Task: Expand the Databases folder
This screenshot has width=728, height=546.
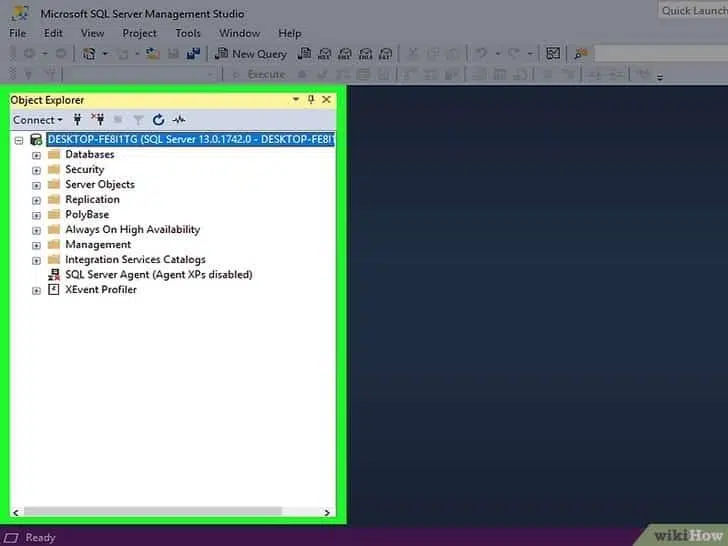Action: (x=37, y=155)
